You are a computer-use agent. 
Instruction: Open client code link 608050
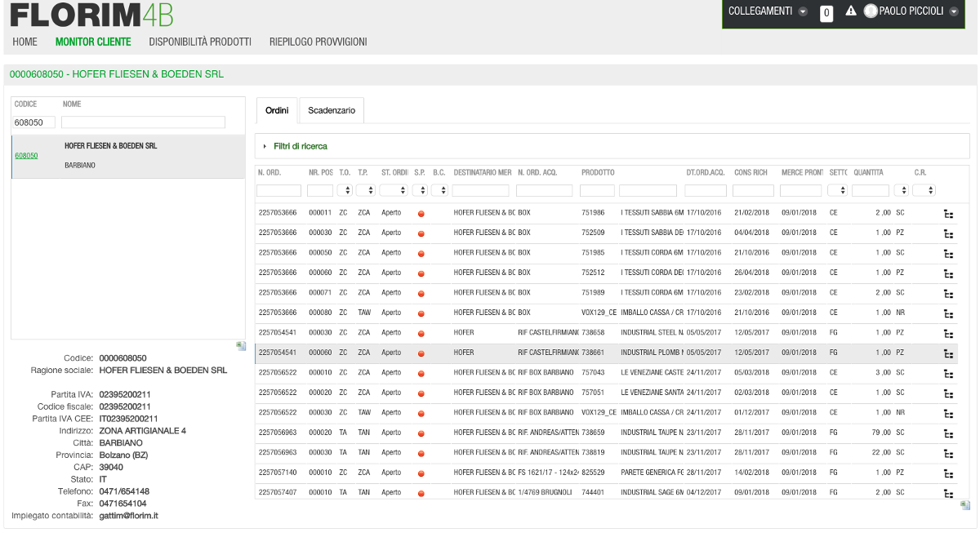point(26,155)
